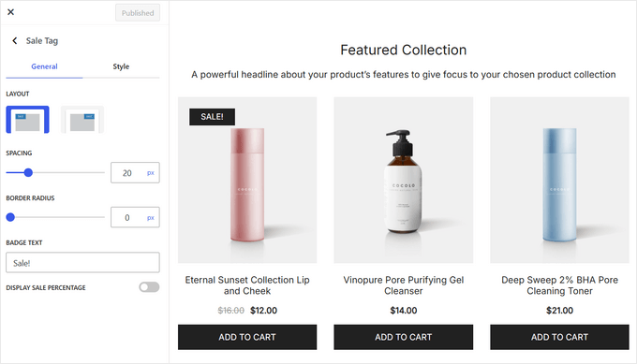Image resolution: width=637 pixels, height=364 pixels.
Task: Add Deep Sweep BHA Toner to cart
Action: pos(559,337)
